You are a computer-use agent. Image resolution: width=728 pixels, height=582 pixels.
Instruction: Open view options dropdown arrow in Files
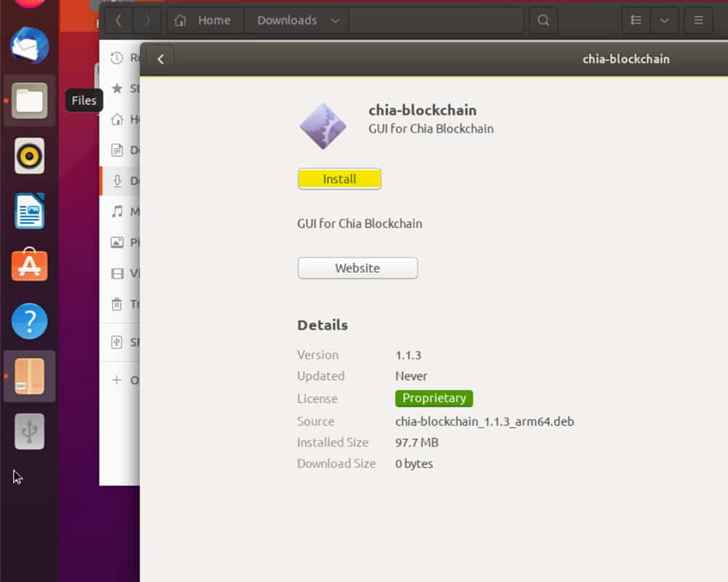pyautogui.click(x=665, y=20)
